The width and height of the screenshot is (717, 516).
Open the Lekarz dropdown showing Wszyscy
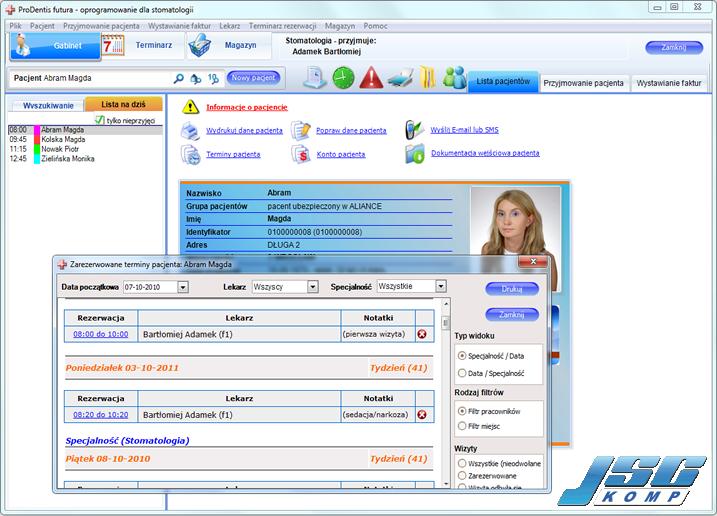(312, 287)
